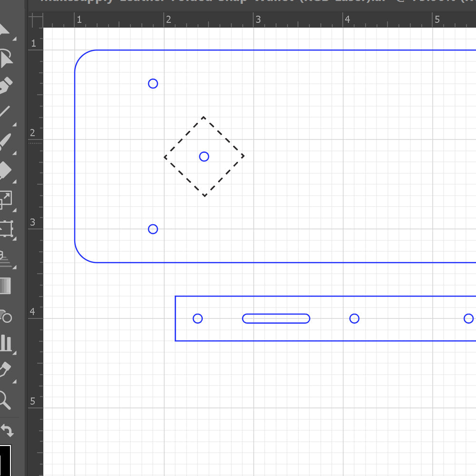The height and width of the screenshot is (476, 476).
Task: Select the Blend tool
Action: [x=6, y=316]
